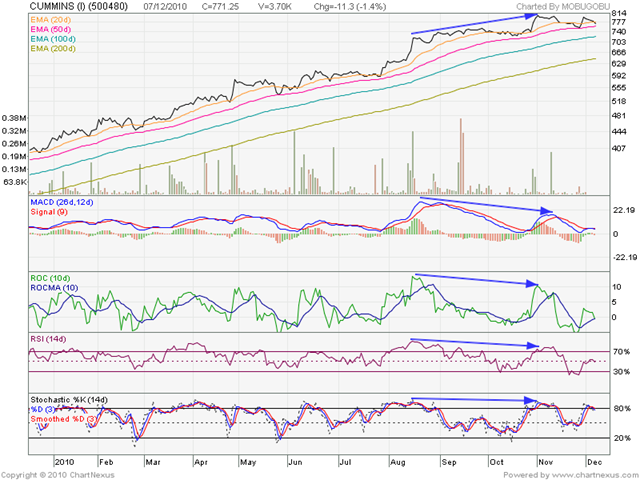
Task: Select the EMA (100d) legend label
Action: pos(53,39)
